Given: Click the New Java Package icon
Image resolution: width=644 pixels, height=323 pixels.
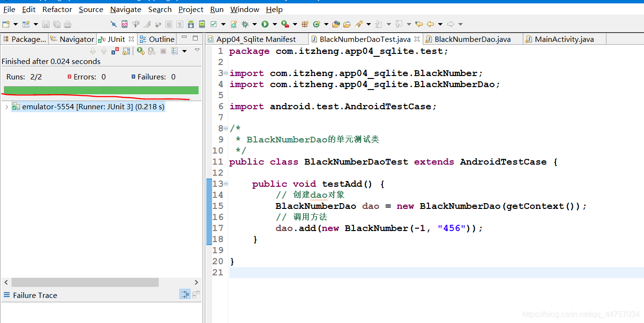Looking at the screenshot, I should click(304, 24).
